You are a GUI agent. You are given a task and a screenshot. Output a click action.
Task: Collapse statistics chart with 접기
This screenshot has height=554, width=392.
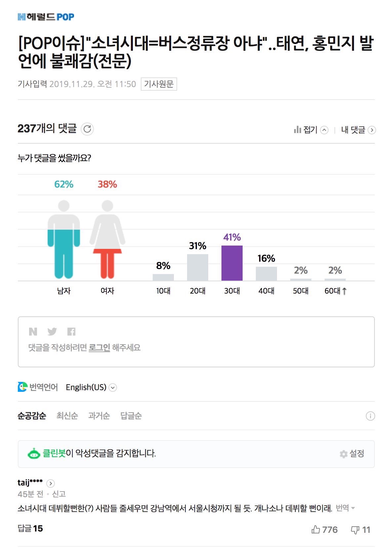click(x=311, y=130)
